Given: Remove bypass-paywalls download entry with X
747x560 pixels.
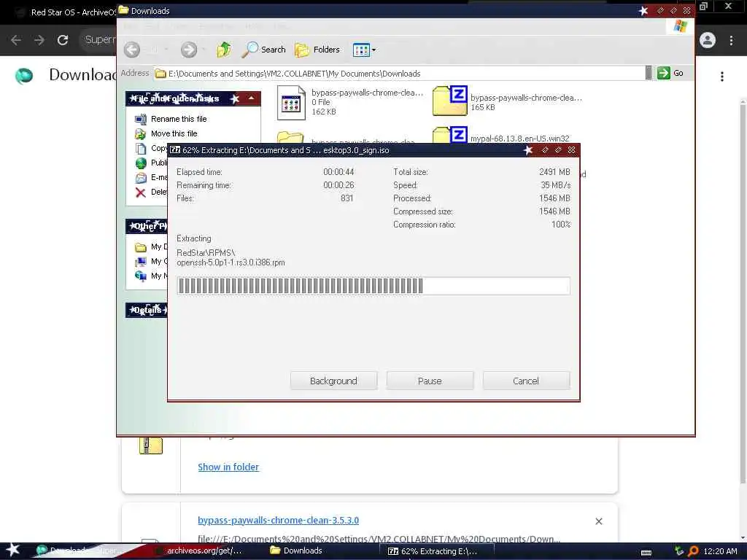Looking at the screenshot, I should pyautogui.click(x=599, y=521).
